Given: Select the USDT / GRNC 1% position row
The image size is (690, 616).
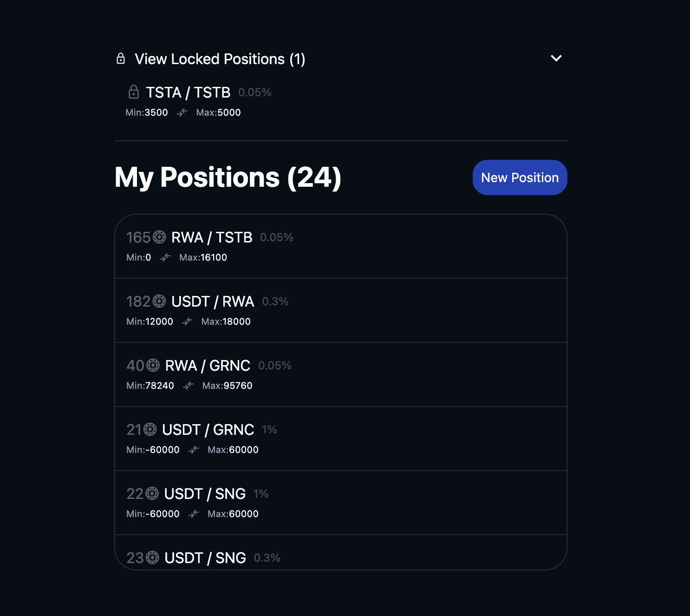Looking at the screenshot, I should (341, 439).
